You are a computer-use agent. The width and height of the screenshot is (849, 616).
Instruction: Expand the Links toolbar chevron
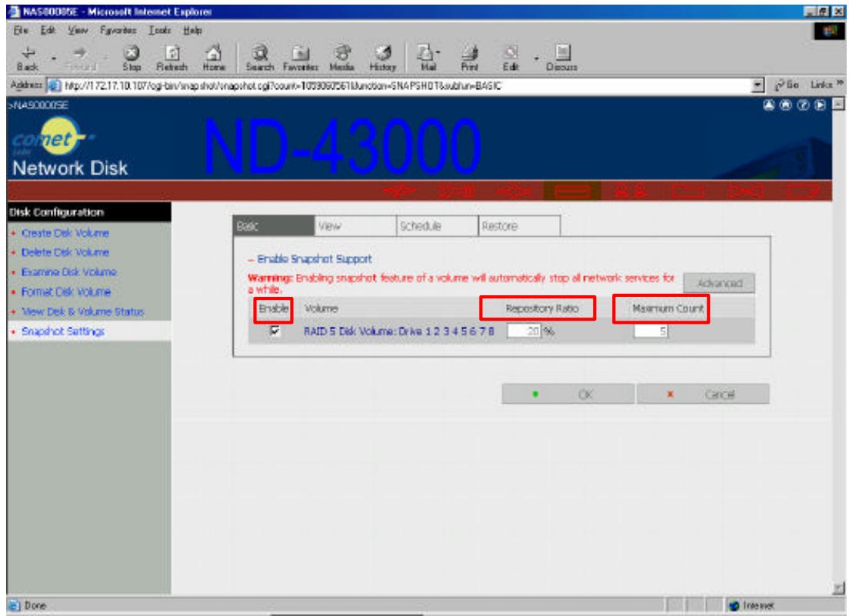click(840, 83)
